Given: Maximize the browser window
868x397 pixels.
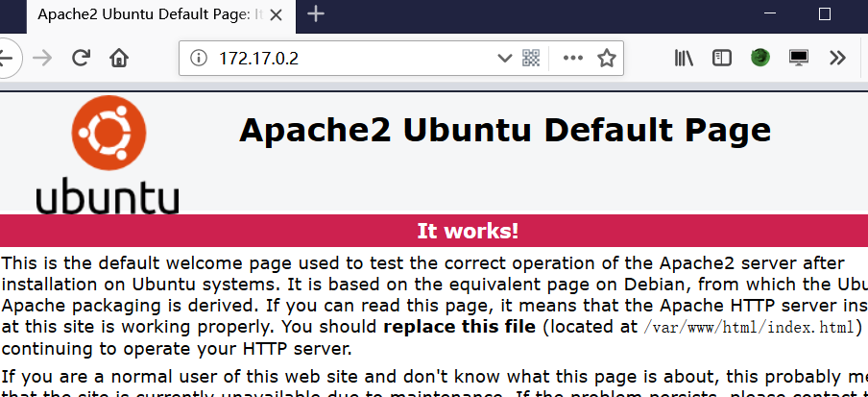Looking at the screenshot, I should (824, 14).
